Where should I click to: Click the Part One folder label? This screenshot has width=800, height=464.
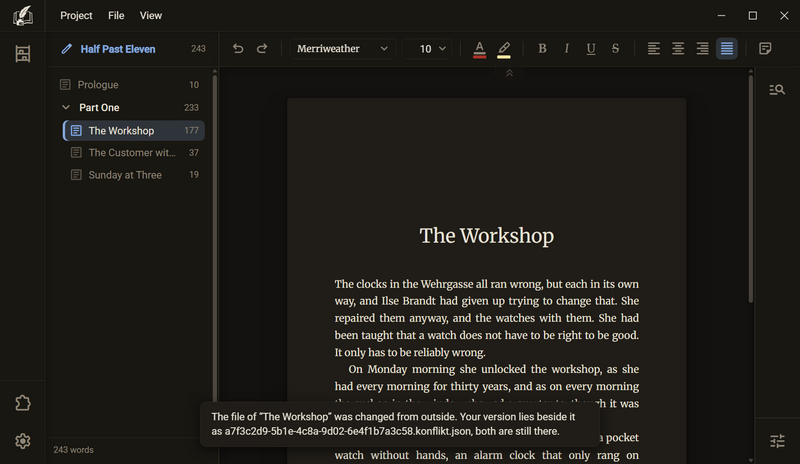[x=99, y=108]
